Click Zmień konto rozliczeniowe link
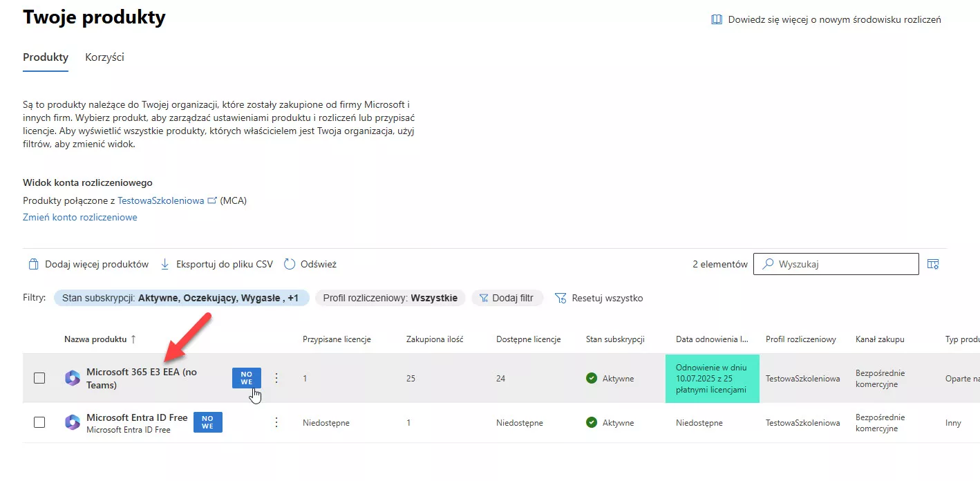Image resolution: width=980 pixels, height=481 pixels. [x=80, y=217]
